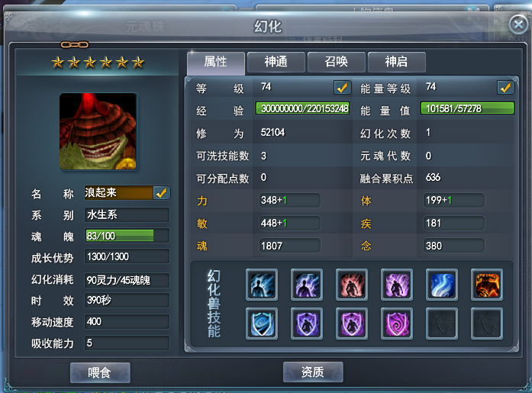This screenshot has height=393, width=532.
Task: Switch to the 神通 tab
Action: (276, 62)
